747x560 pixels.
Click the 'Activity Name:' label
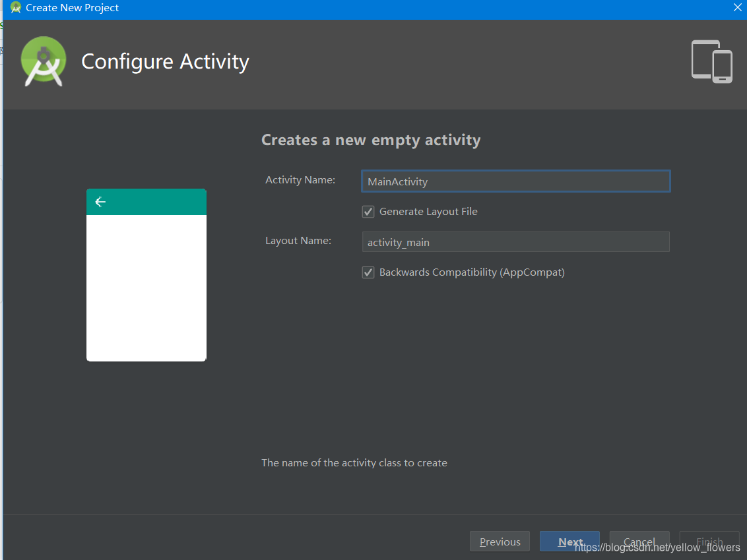300,180
